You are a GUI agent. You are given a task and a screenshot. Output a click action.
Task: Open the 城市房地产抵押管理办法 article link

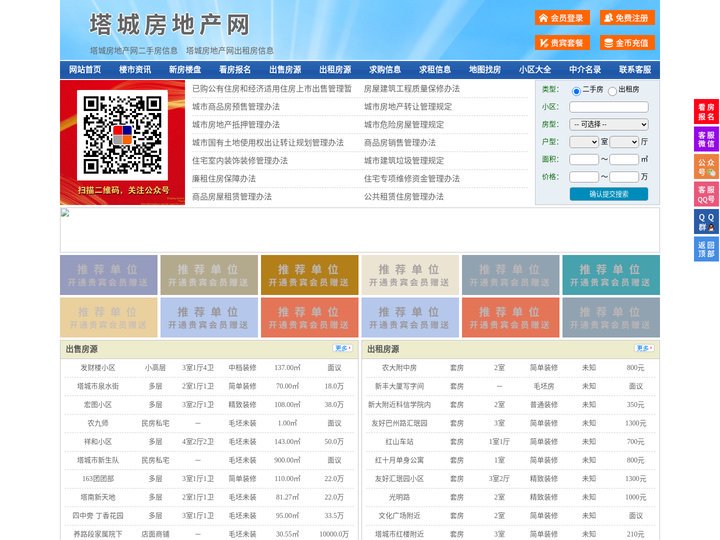click(236, 124)
